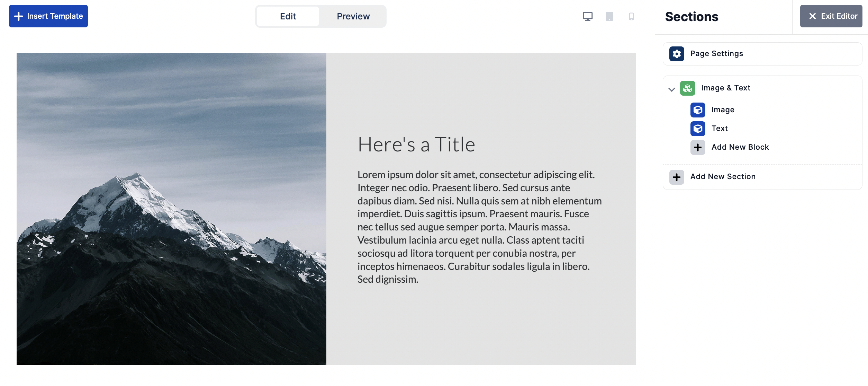Select the Text block in the tree

[x=720, y=129]
